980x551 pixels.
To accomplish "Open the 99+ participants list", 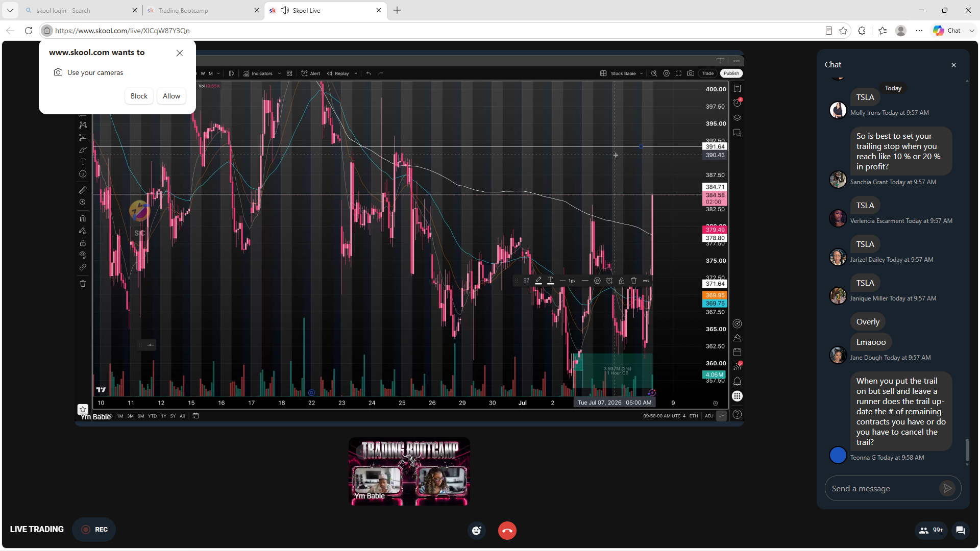I will pos(931,530).
